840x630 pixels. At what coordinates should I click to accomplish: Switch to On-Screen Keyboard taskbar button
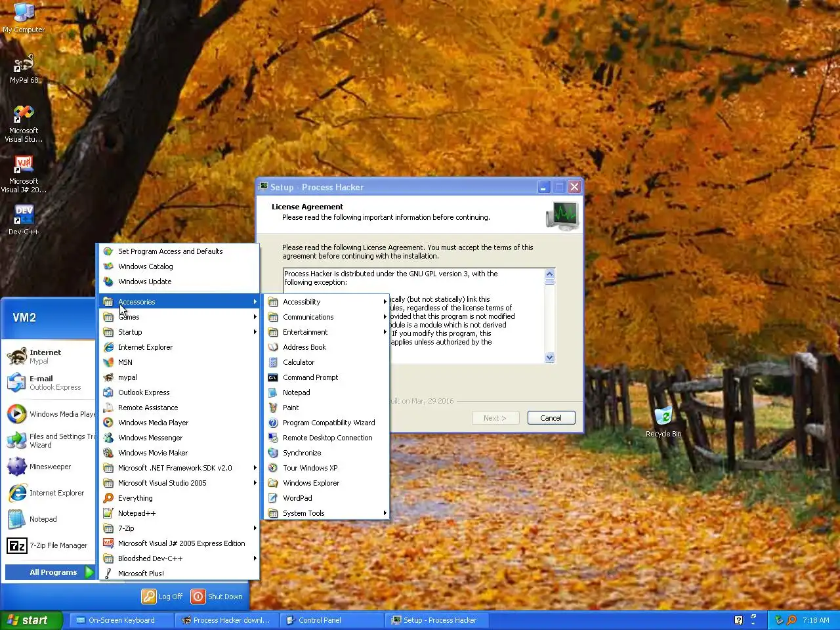point(122,620)
